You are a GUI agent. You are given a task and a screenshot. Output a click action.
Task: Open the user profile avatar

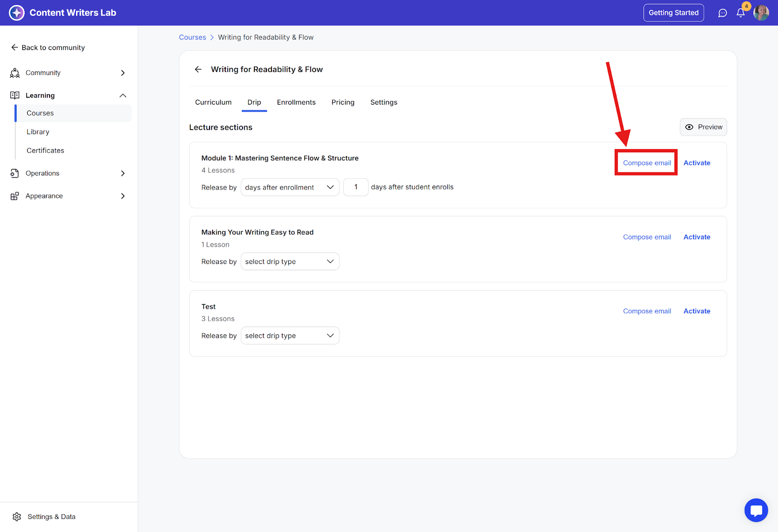[761, 13]
